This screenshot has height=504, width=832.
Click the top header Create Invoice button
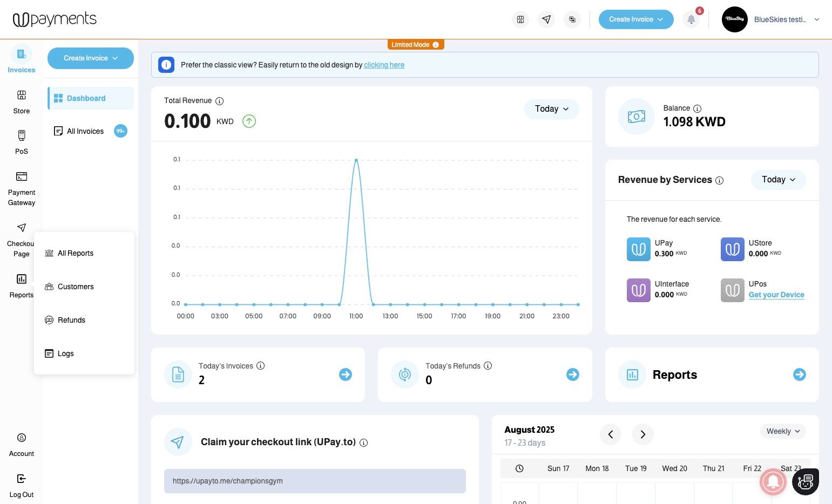click(636, 19)
